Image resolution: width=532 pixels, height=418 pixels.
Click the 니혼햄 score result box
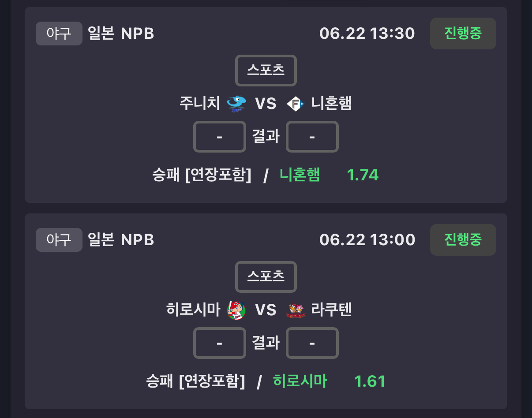312,137
